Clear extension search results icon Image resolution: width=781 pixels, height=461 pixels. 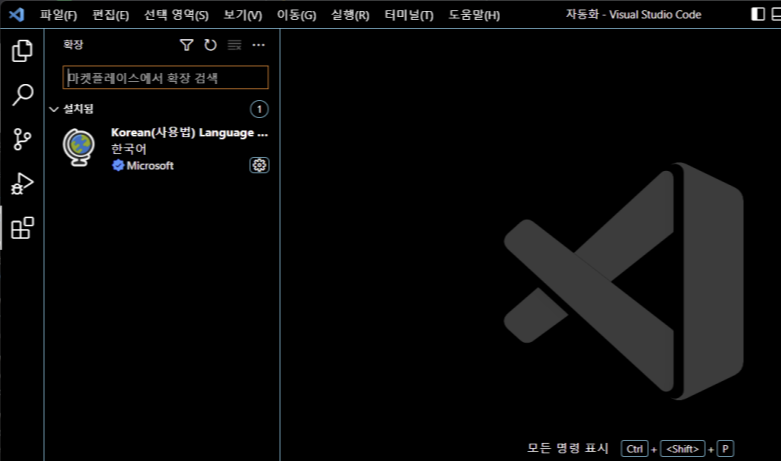pyautogui.click(x=234, y=45)
